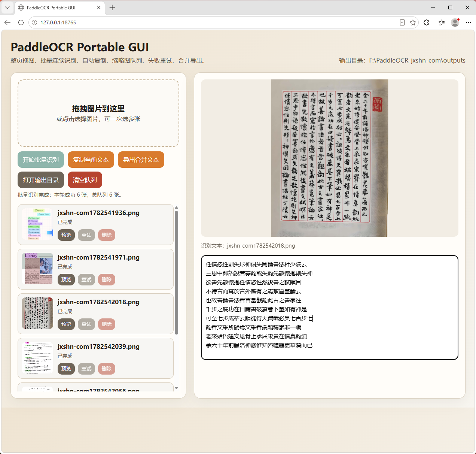Click text line starting 余六十年前誦洛神
476x454 pixels.
click(x=259, y=345)
